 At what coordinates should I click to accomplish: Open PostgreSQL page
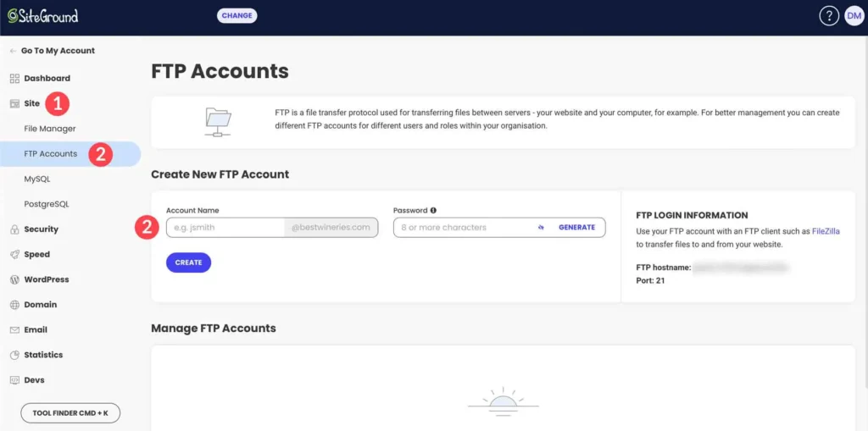[x=47, y=204]
